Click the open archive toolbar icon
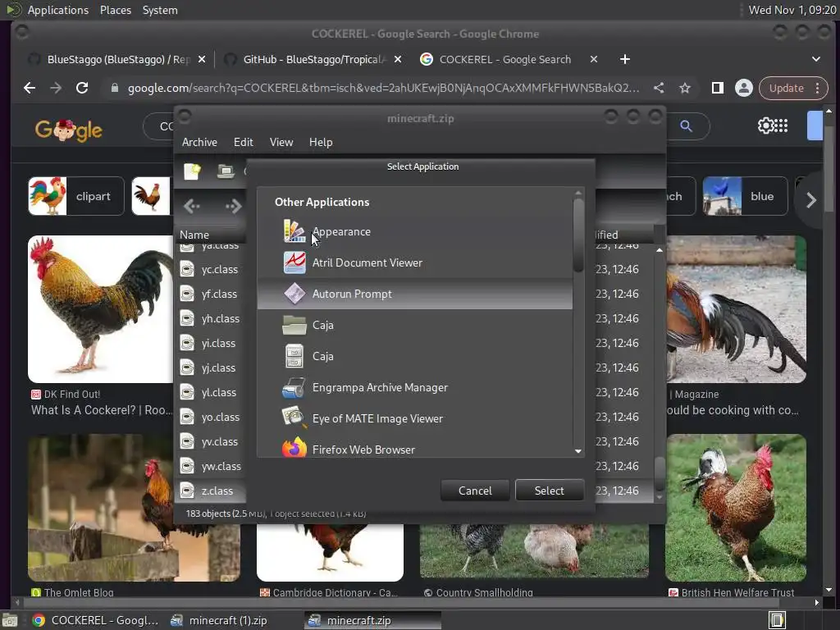This screenshot has width=840, height=630. pyautogui.click(x=226, y=171)
